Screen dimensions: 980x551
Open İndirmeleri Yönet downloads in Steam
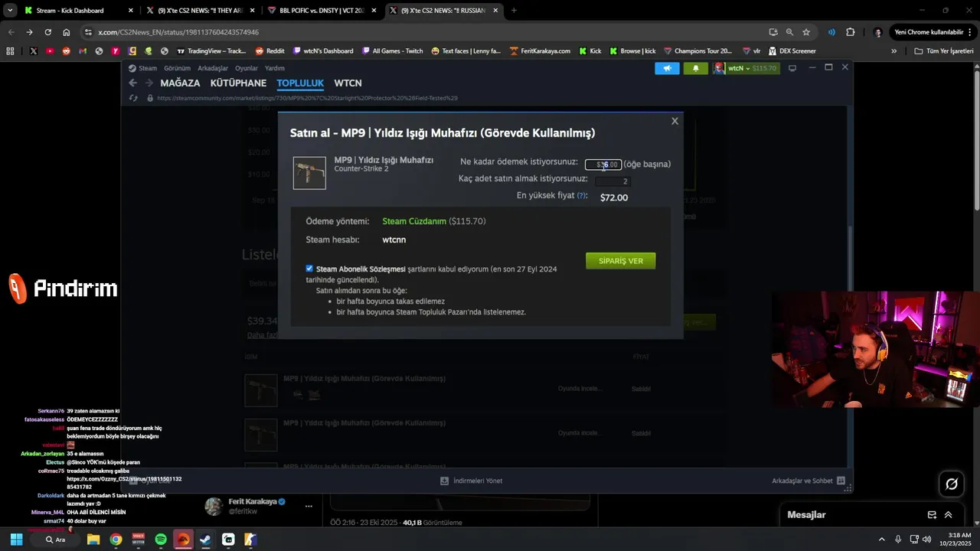472,481
